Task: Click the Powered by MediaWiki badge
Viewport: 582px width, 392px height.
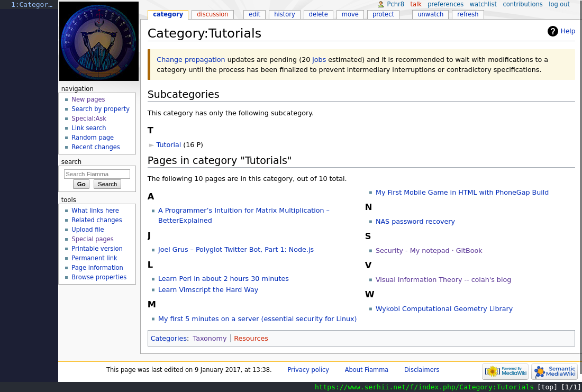Action: pos(505,372)
